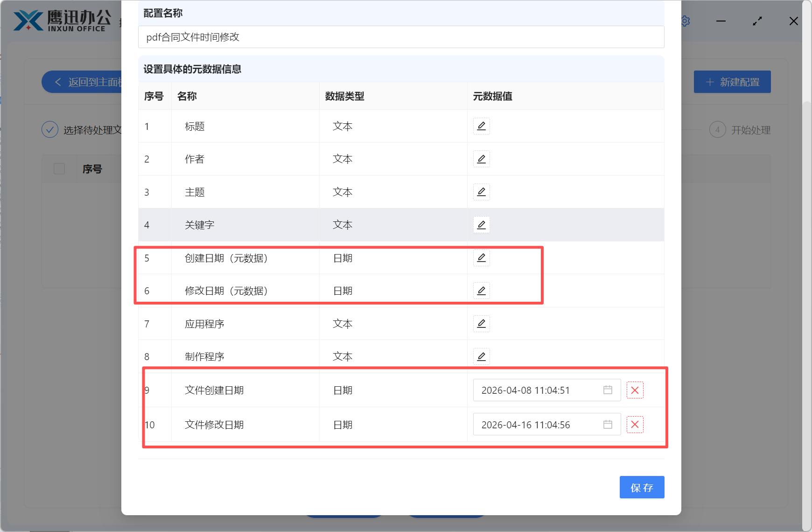Edit the 创建日期（元数据）value

pos(481,257)
